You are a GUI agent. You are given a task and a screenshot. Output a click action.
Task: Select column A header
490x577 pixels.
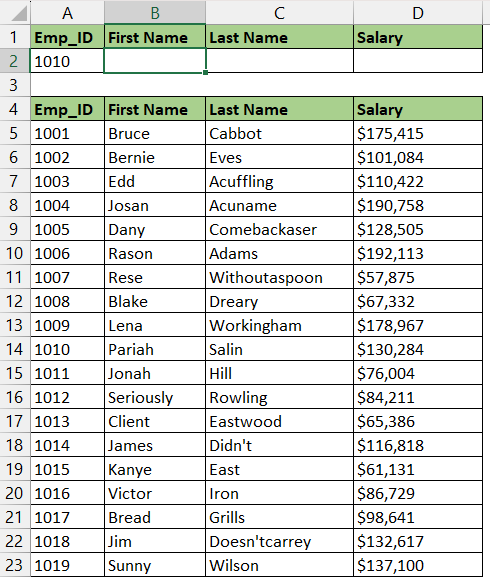click(x=67, y=13)
